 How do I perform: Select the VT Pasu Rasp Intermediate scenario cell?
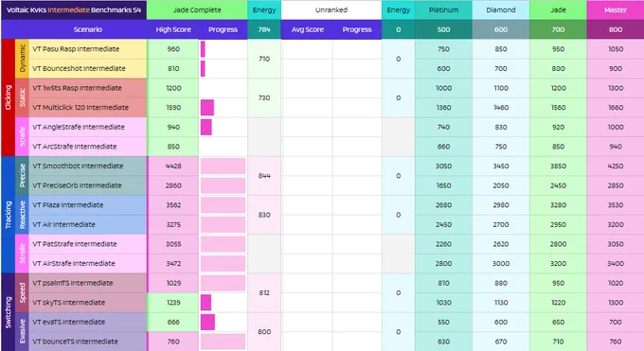[87, 49]
